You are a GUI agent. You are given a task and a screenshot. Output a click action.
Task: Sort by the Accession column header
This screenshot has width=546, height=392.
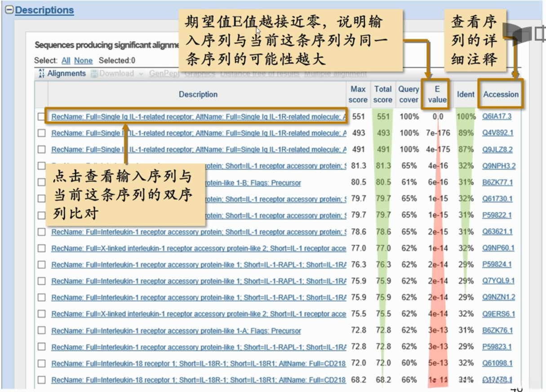[501, 94]
